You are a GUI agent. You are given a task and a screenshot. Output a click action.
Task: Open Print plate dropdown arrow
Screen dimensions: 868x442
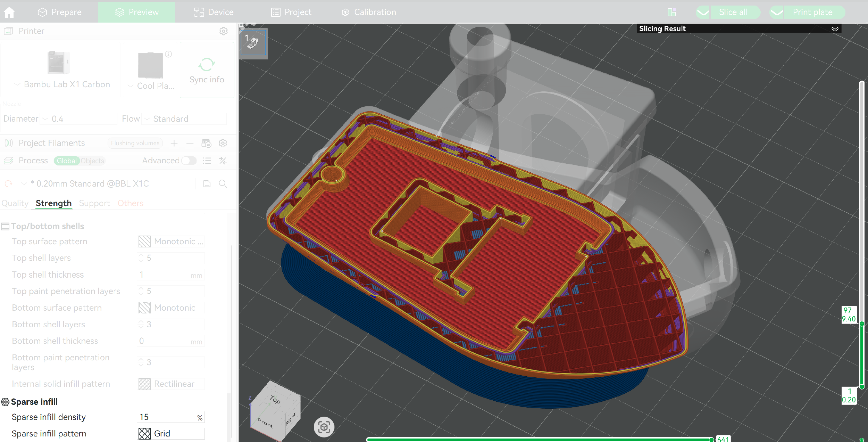[777, 13]
